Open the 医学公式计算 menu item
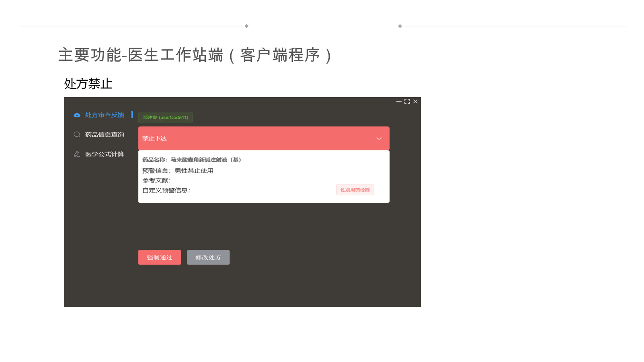644x362 pixels. 104,154
